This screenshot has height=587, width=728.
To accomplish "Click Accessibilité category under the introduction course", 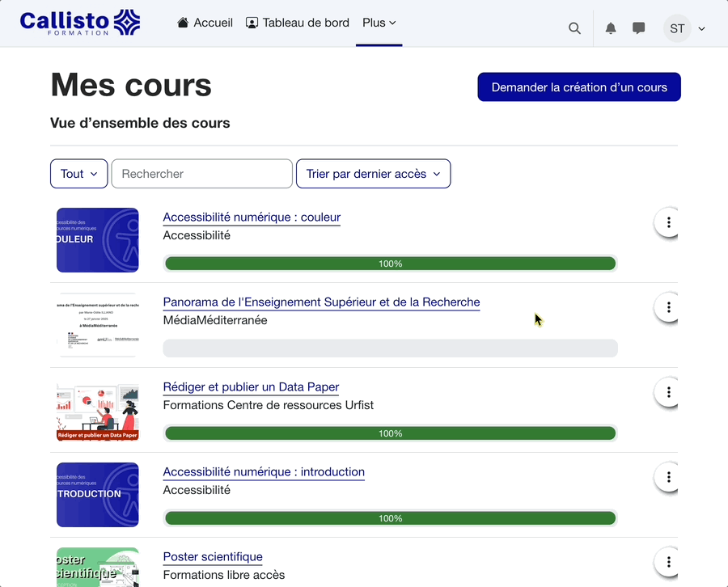I will tap(197, 490).
